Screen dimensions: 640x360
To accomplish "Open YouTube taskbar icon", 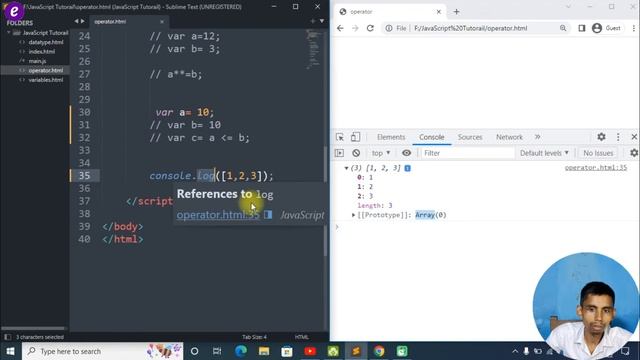I will (x=310, y=351).
